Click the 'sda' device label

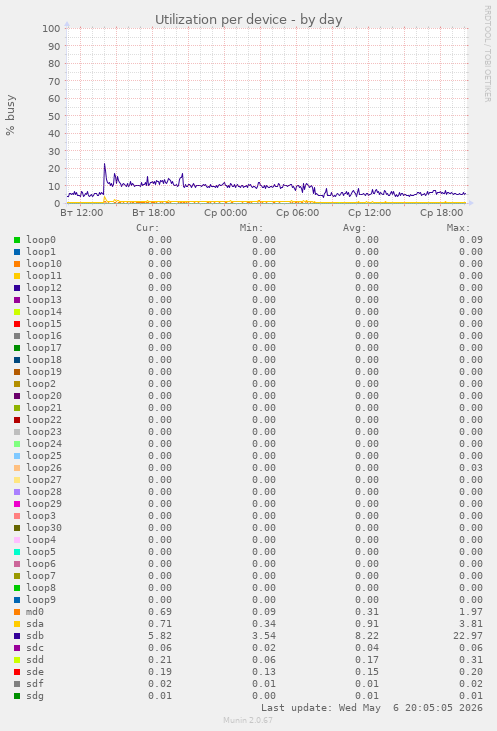click(35, 624)
